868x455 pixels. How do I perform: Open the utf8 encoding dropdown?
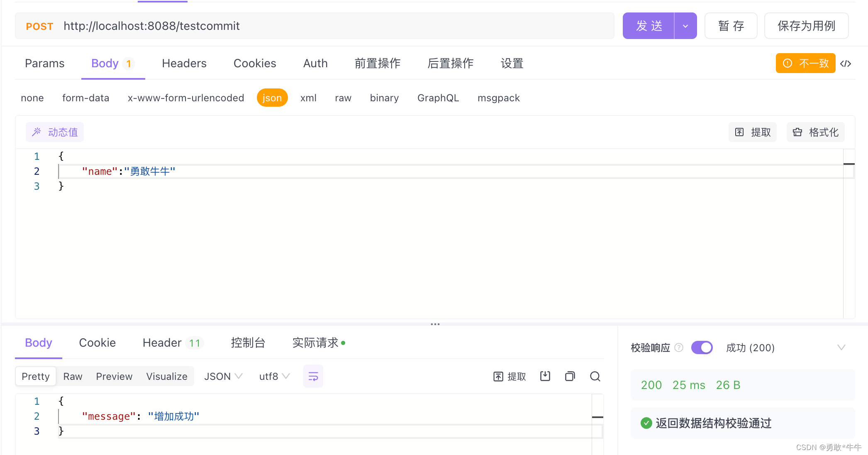tap(274, 377)
